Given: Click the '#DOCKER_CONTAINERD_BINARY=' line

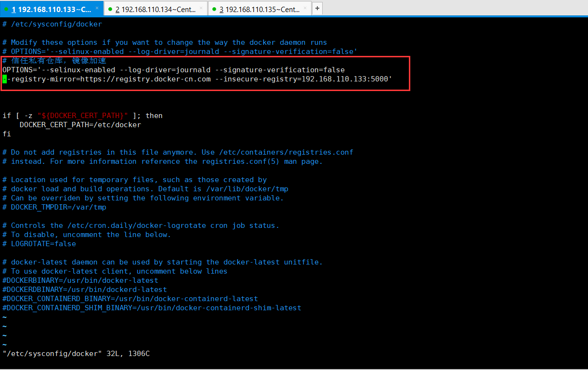Looking at the screenshot, I should tap(131, 299).
